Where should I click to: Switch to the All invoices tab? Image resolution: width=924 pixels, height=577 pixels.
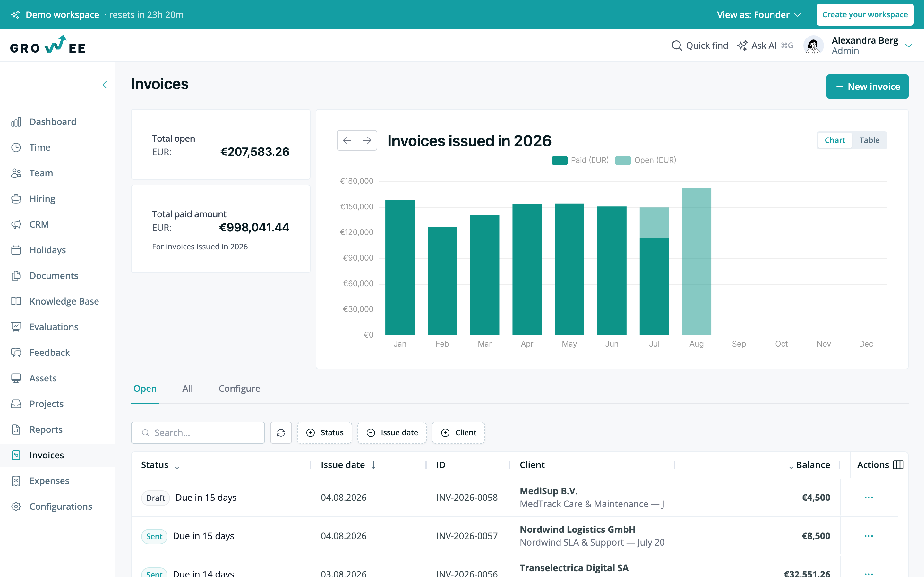pos(187,389)
